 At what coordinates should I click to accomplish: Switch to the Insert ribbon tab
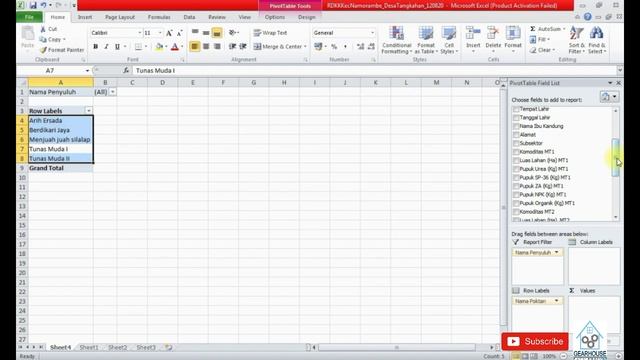(x=85, y=17)
